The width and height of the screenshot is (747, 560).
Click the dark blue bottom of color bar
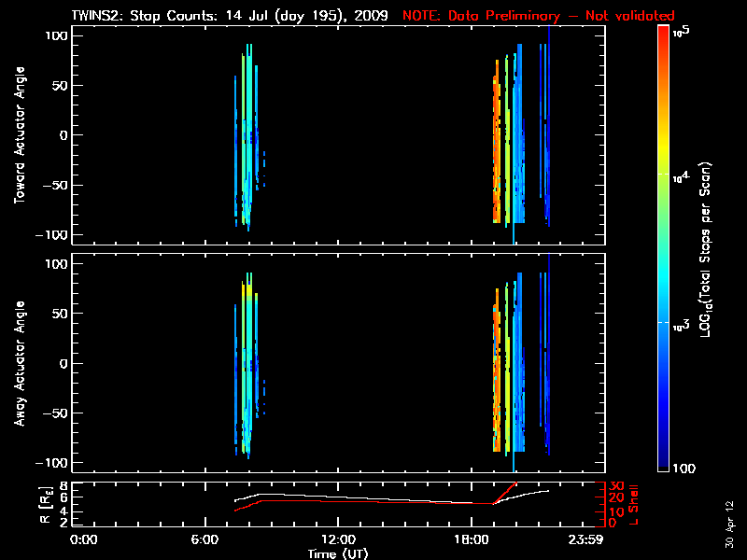663,462
